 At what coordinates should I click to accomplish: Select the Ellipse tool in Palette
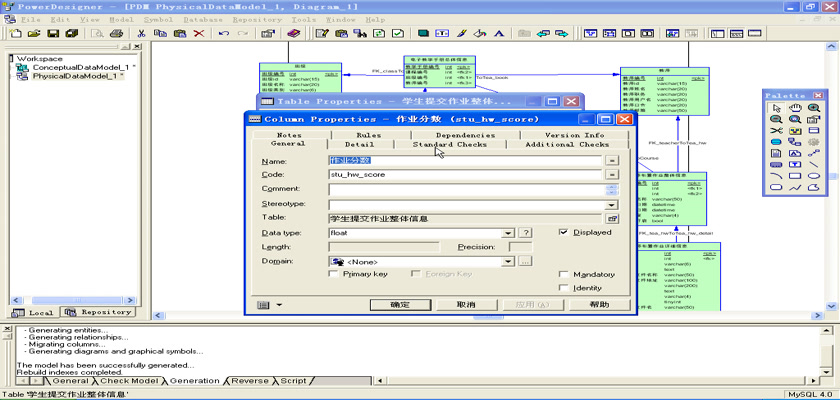coord(814,176)
